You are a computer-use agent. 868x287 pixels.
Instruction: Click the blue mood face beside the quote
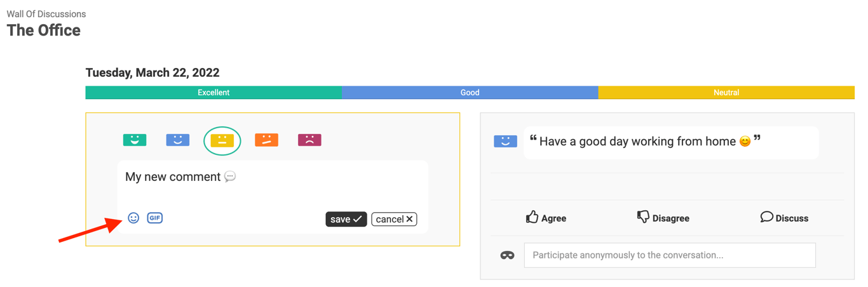(x=505, y=142)
